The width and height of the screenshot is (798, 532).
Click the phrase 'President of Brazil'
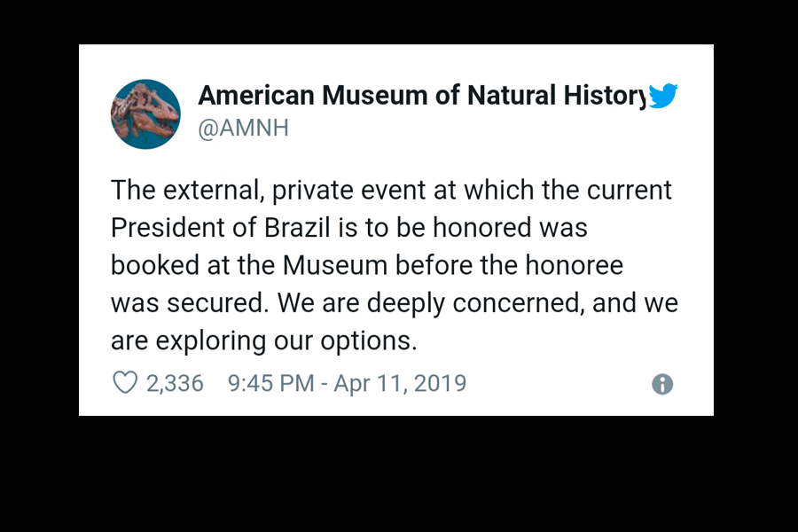point(221,228)
